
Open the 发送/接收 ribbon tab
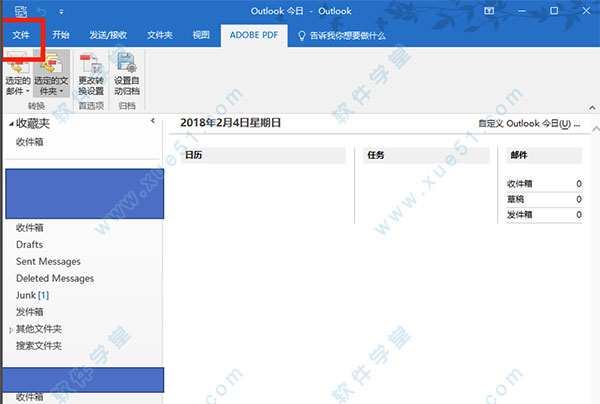pos(108,35)
